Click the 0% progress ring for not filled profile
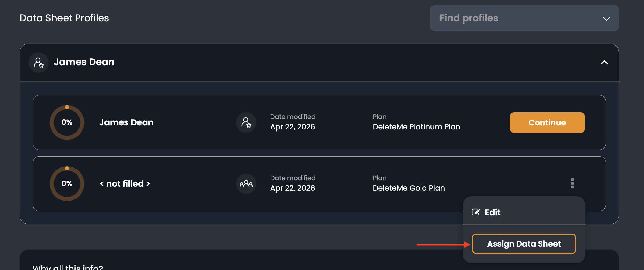 click(67, 184)
